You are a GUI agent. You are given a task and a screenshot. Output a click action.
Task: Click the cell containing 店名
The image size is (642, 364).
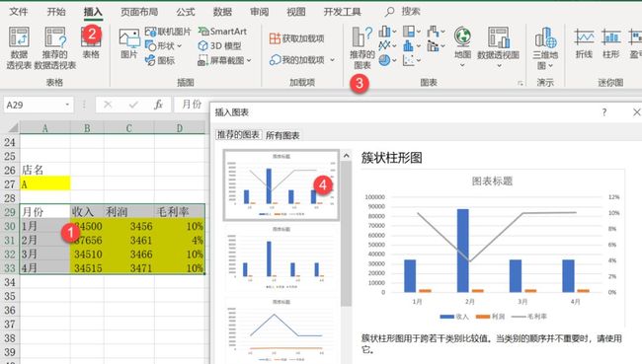pos(44,170)
